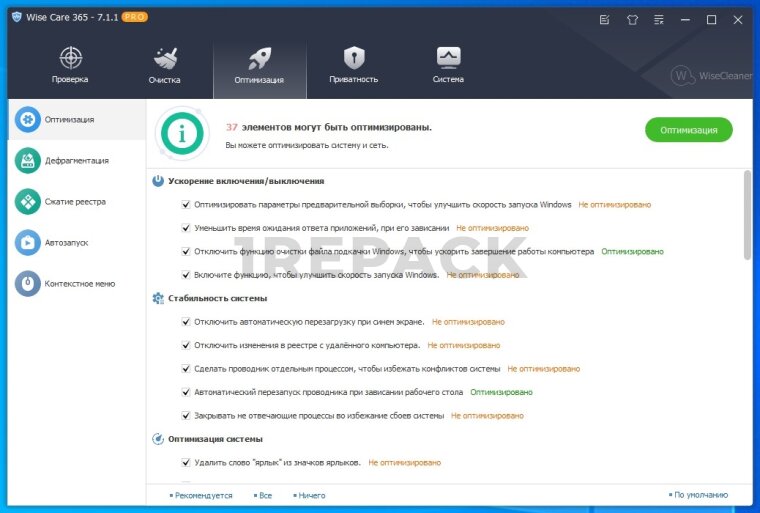Screen dimensions: 760x513
Task: Click the skin (t-shirt) icon in title bar
Action: tap(632, 19)
